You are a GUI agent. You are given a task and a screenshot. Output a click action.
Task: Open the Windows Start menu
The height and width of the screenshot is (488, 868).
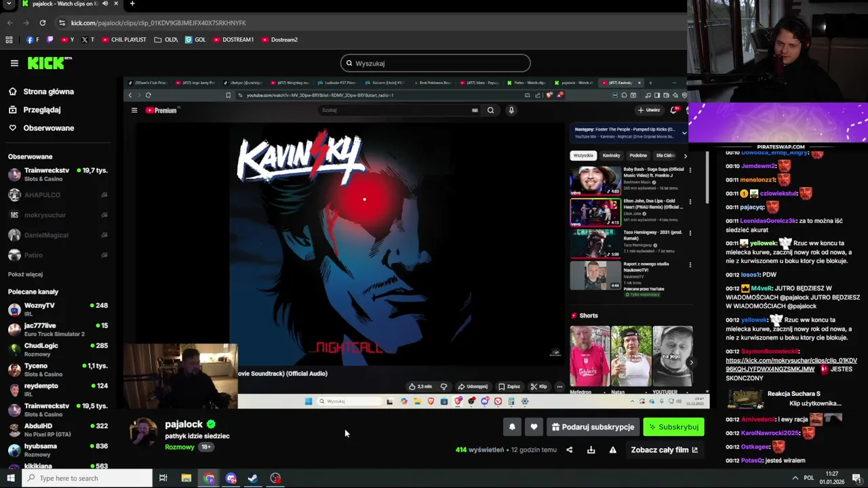[x=10, y=478]
